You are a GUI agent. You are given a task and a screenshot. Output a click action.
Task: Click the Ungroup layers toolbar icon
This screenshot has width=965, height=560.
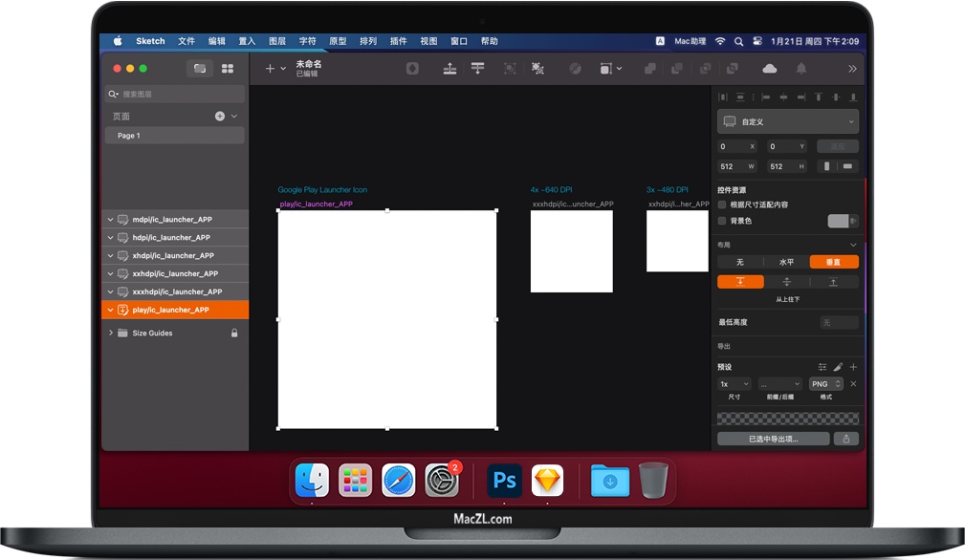tap(537, 68)
